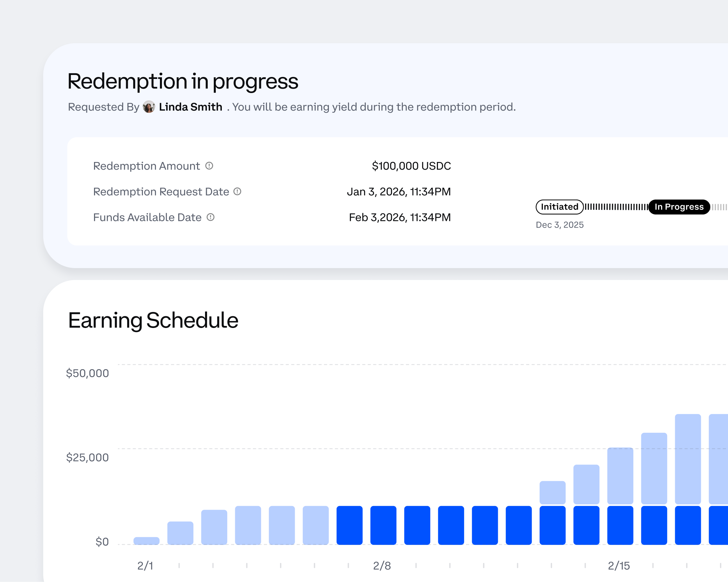Click Linda Smith's avatar picture

[x=149, y=107]
